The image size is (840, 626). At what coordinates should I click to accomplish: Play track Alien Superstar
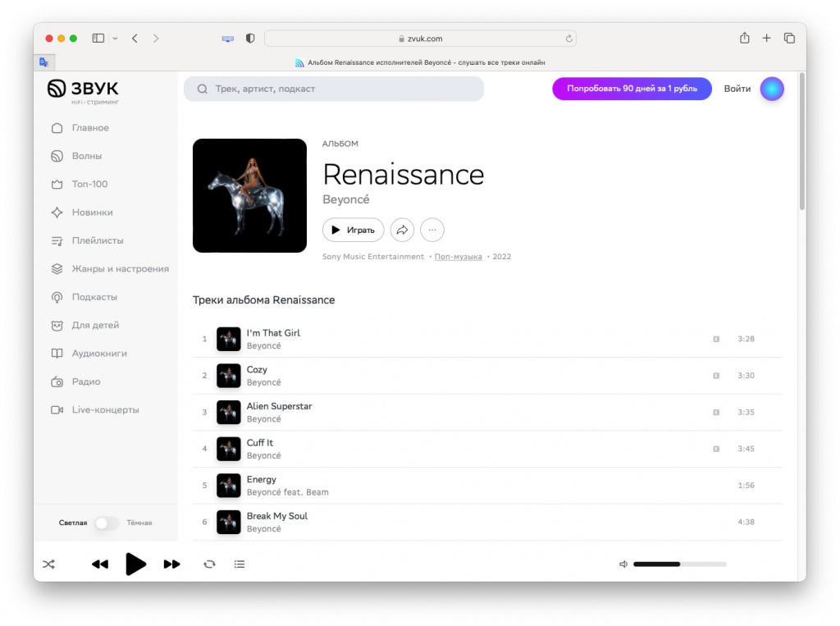487,412
